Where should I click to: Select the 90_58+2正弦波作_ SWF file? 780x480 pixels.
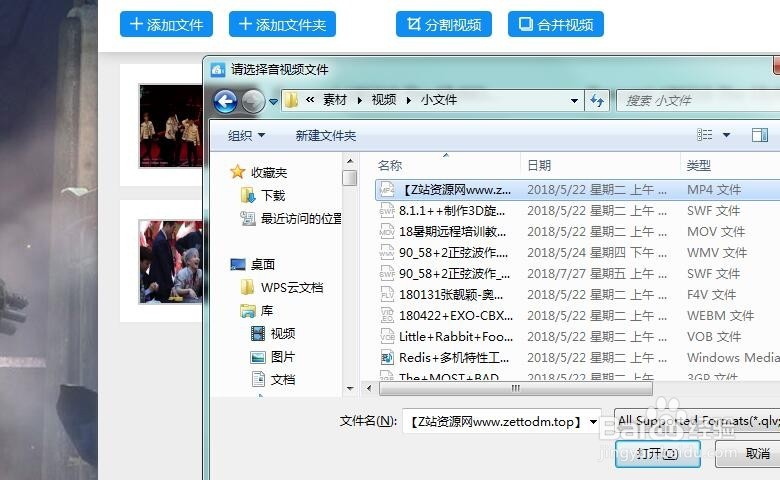tap(577, 274)
